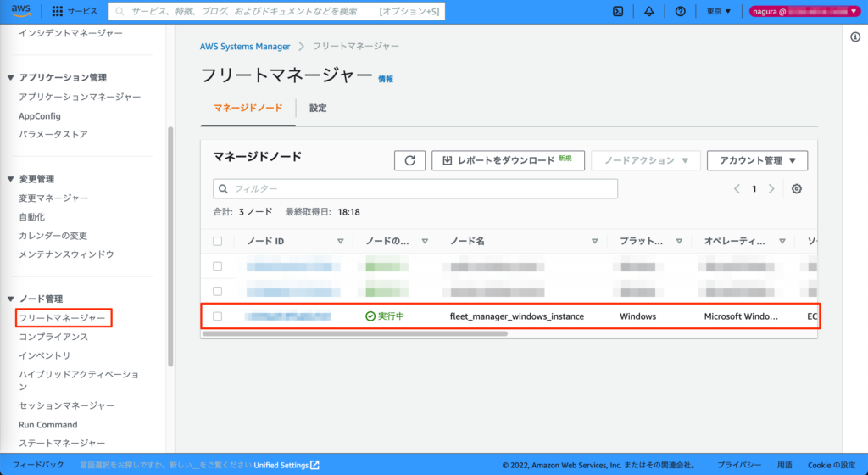Image resolution: width=868 pixels, height=475 pixels.
Task: Open インシデントマネージャー in sidebar
Action: coord(71,33)
